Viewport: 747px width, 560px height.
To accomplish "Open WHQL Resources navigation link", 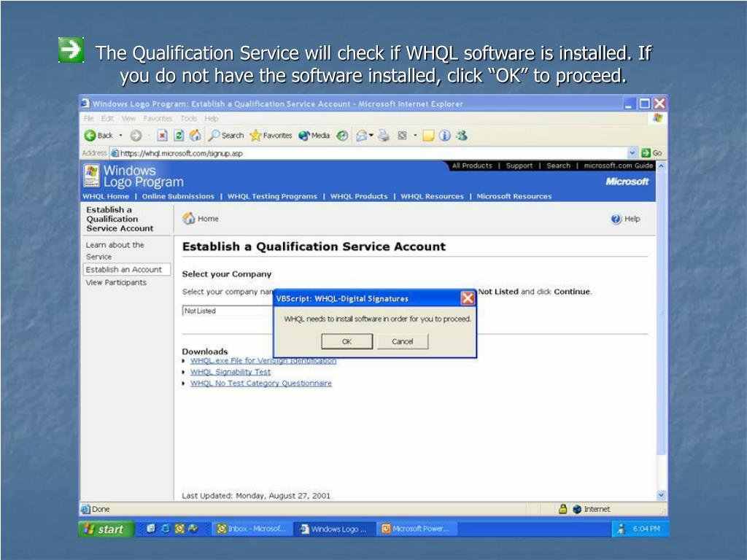I will pos(432,196).
